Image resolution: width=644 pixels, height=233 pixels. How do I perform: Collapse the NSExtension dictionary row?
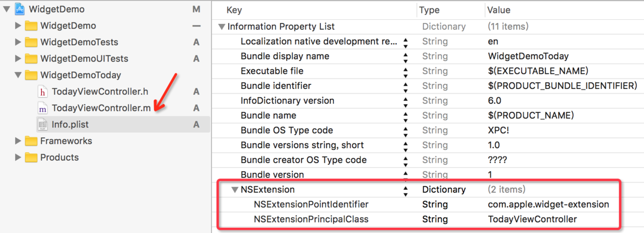235,190
